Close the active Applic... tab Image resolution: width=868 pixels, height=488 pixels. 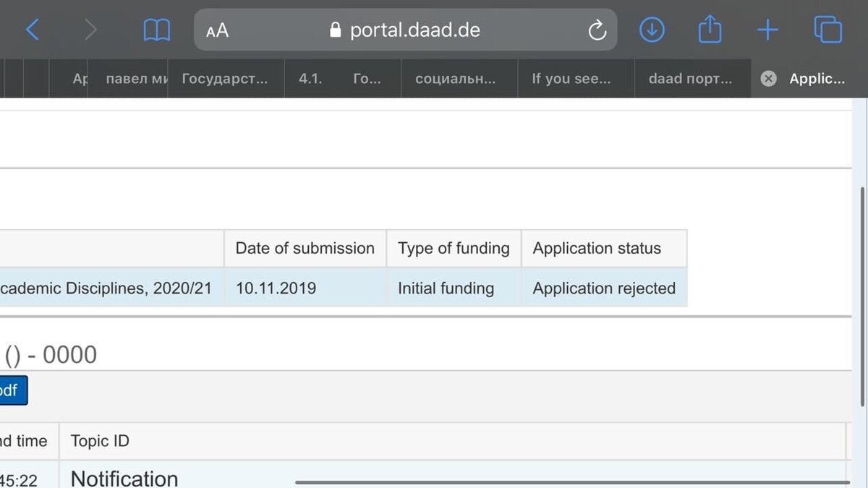(x=769, y=79)
